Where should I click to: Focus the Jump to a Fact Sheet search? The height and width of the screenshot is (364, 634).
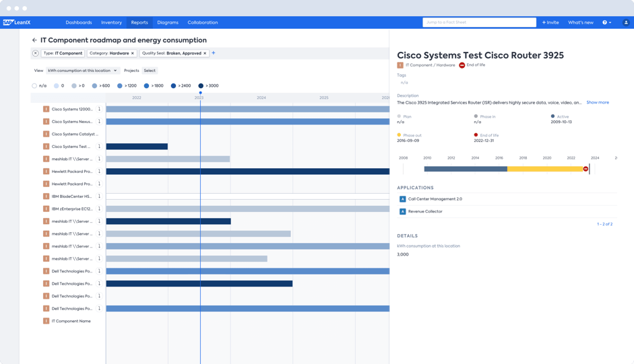point(479,22)
